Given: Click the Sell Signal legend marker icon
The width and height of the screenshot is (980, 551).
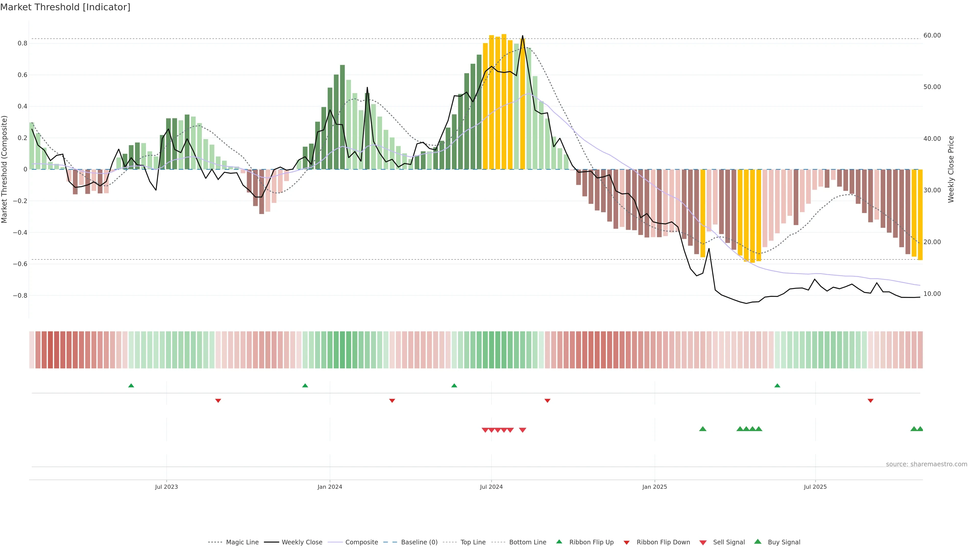Looking at the screenshot, I should tap(703, 542).
